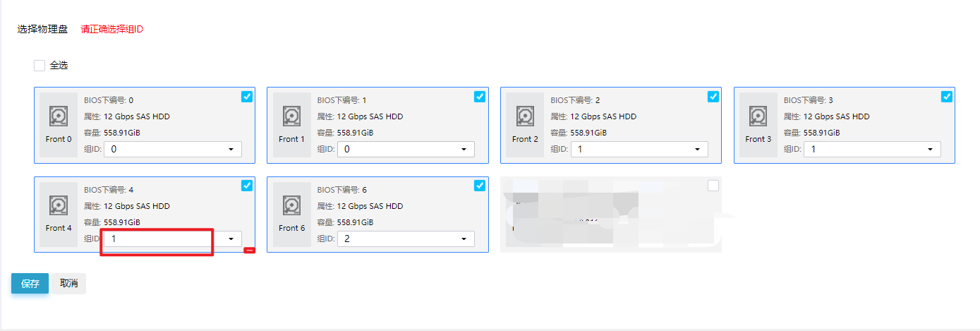Open the 组ID dropdown for Front 1

pos(406,150)
